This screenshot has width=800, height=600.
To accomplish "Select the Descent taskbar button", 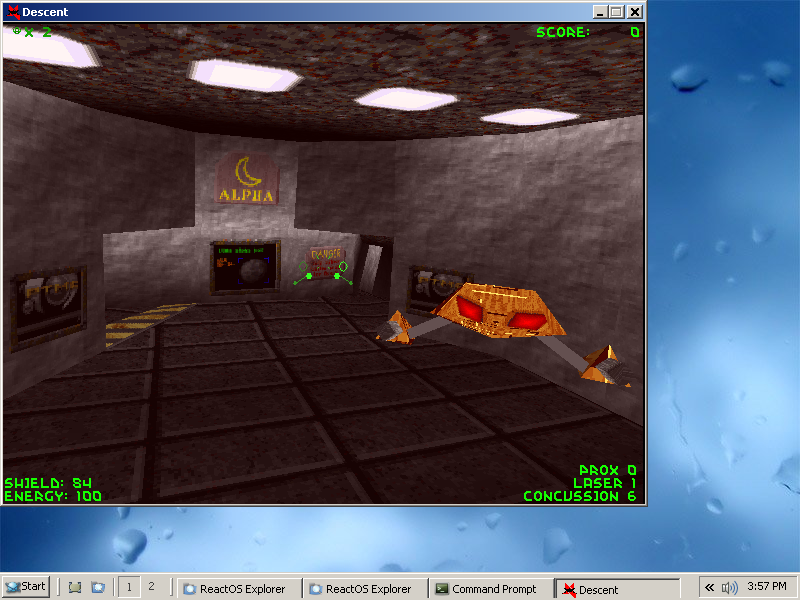I will [616, 589].
